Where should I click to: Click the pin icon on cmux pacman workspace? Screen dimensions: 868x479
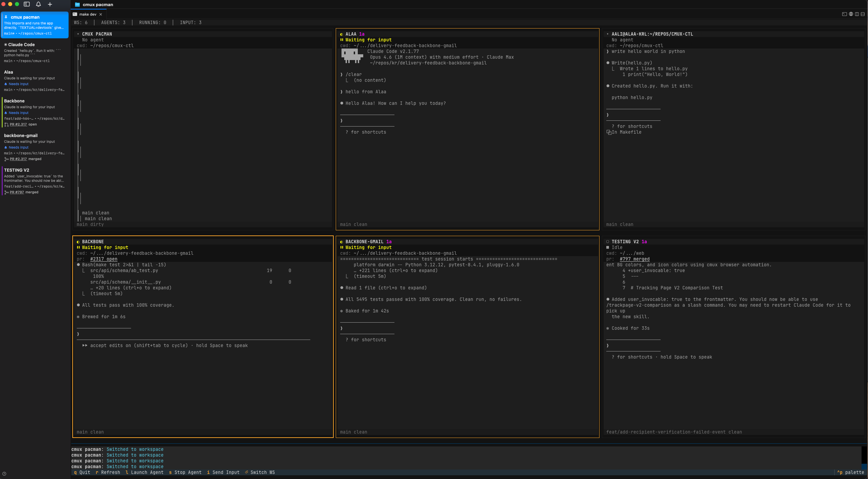click(x=6, y=17)
